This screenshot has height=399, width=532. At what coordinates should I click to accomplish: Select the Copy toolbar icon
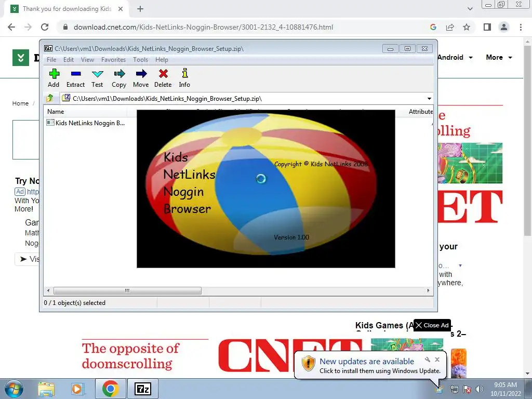pos(119,78)
